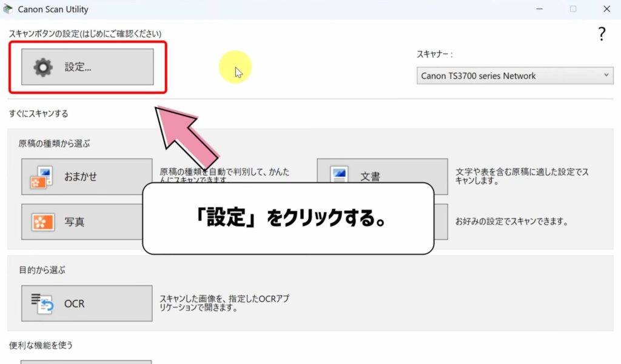This screenshot has height=364, width=621.
Task: Expand the scanner list with its chevron arrow
Action: [608, 76]
